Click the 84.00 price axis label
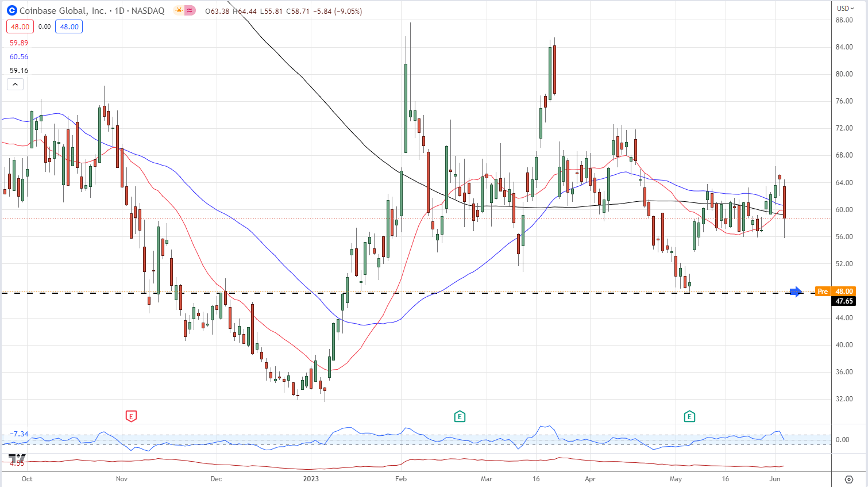 pos(844,47)
